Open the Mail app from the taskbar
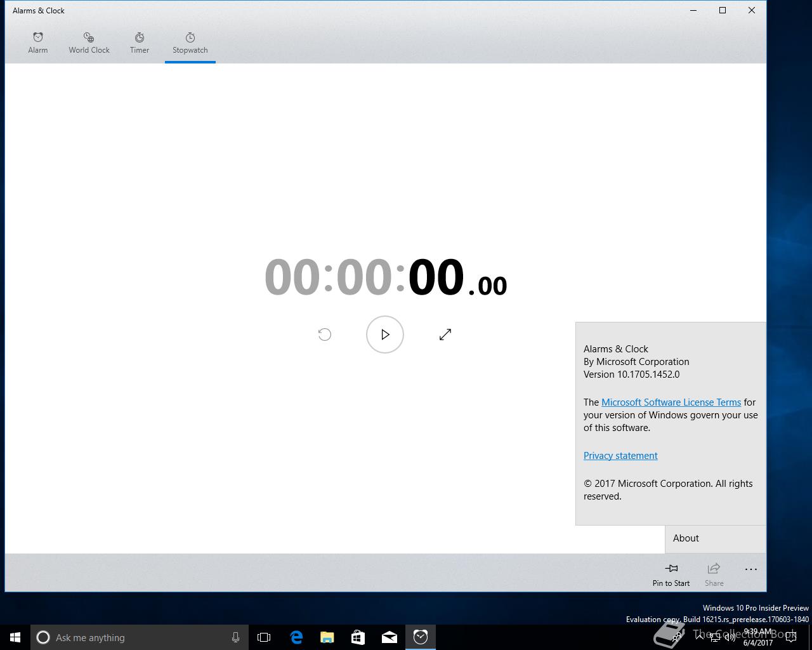The width and height of the screenshot is (812, 650). (x=390, y=637)
